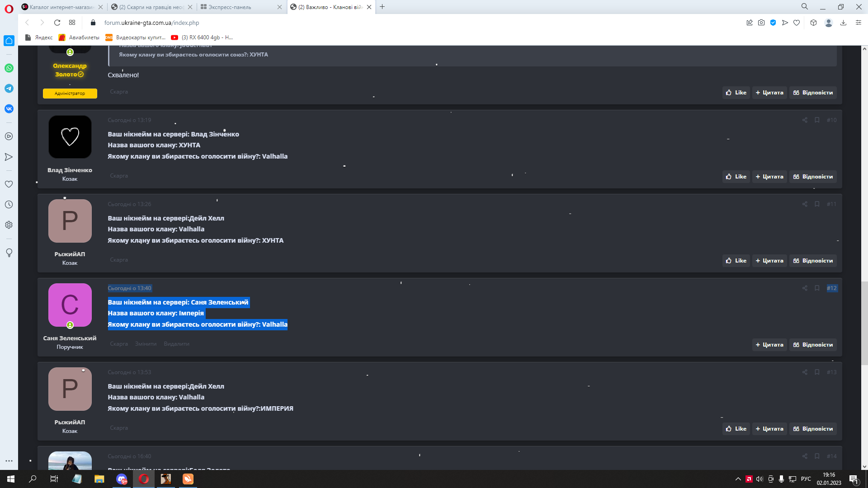
Task: Bookmark post #13
Action: tap(817, 372)
